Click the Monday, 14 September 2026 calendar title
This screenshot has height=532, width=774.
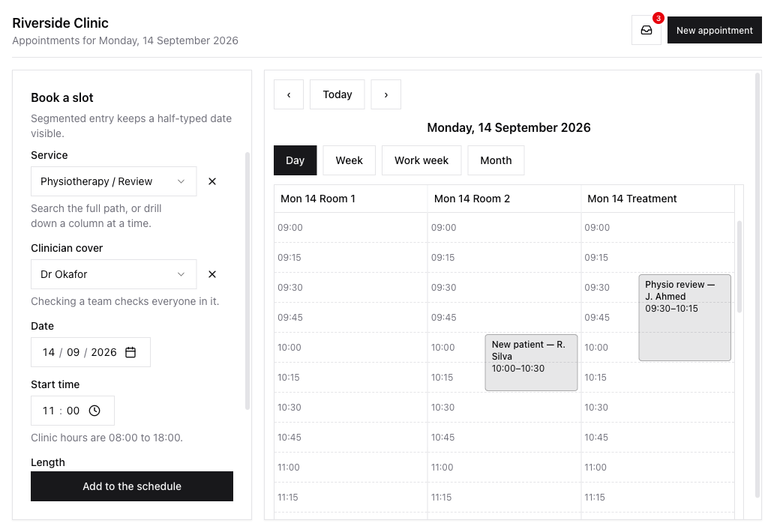click(508, 127)
